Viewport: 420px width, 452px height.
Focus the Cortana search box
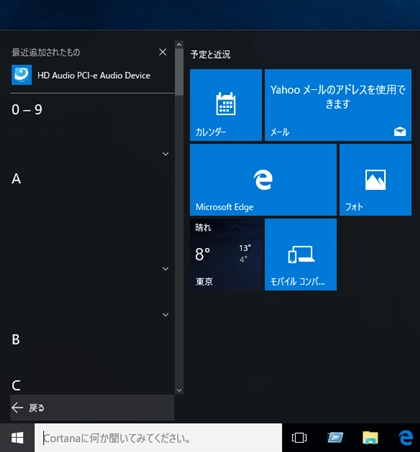[158, 438]
